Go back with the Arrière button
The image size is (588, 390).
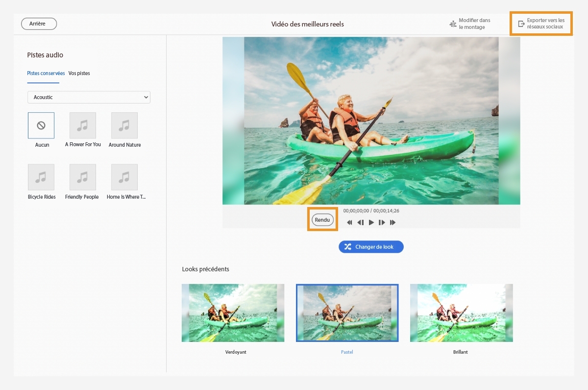pos(39,24)
